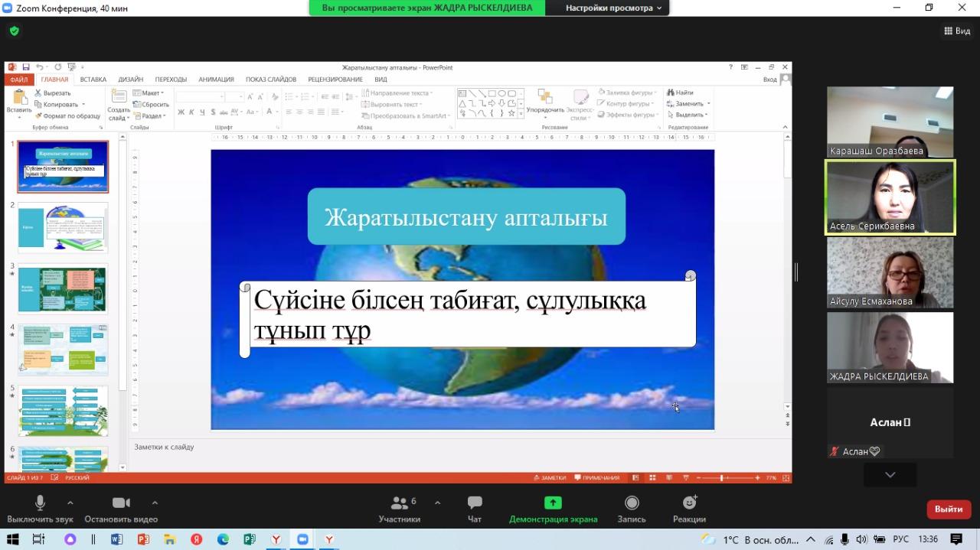Click the PowerPoint zoom slider in status bar
Screen dimensions: 980x550
[722, 478]
